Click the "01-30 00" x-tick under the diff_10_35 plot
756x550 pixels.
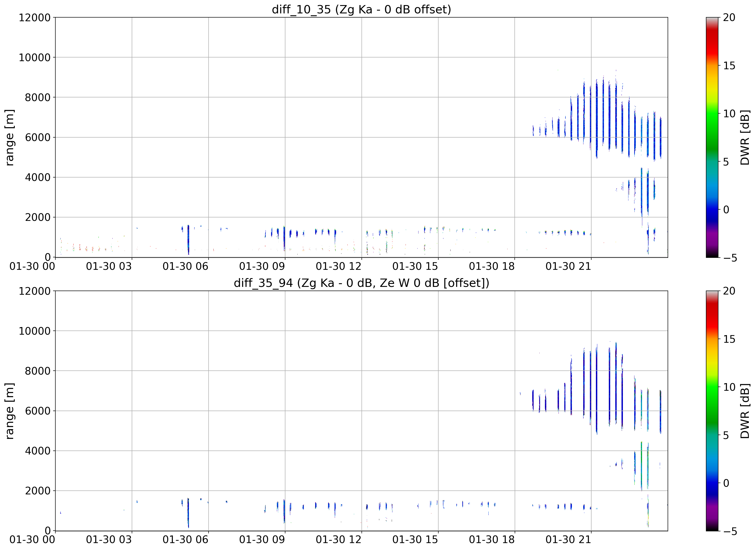(x=32, y=266)
